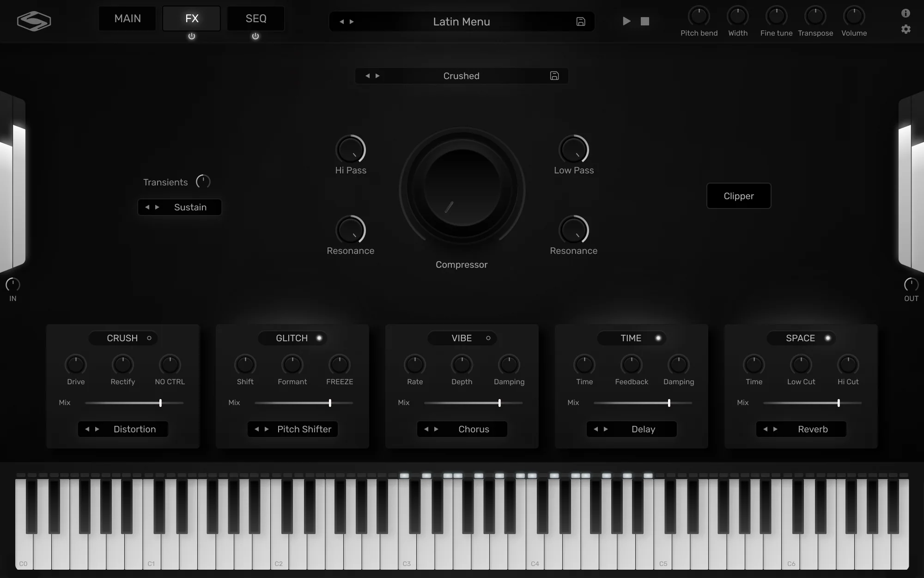Switch to the MAIN tab
This screenshot has width=924, height=578.
(127, 18)
